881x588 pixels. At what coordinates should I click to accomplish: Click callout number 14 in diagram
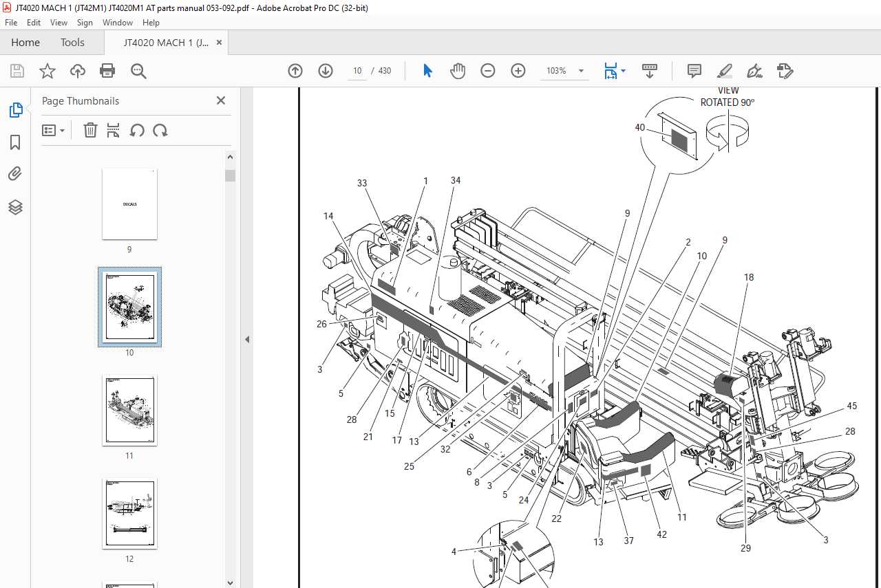(x=328, y=216)
